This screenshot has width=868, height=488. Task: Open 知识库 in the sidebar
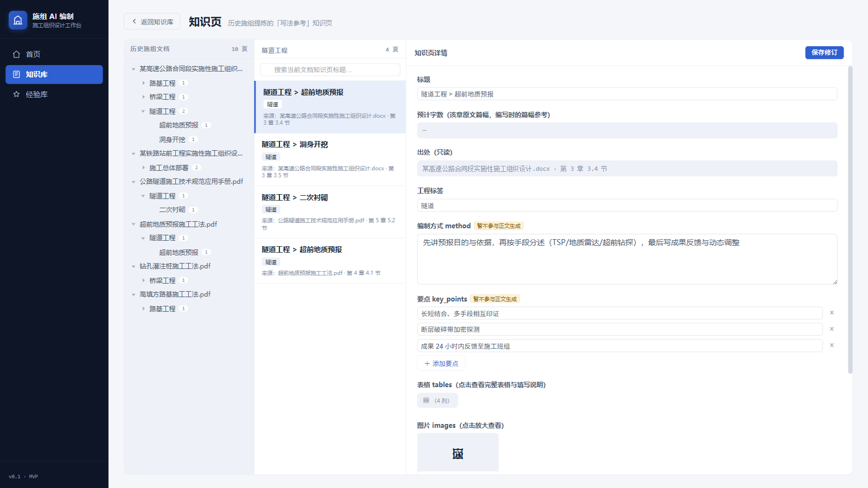[54, 74]
